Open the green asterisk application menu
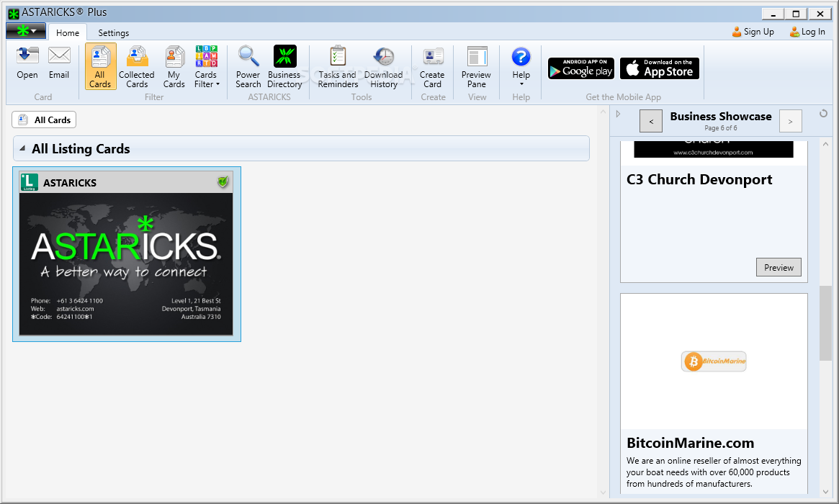Screen dimensions: 839x504 [x=26, y=31]
